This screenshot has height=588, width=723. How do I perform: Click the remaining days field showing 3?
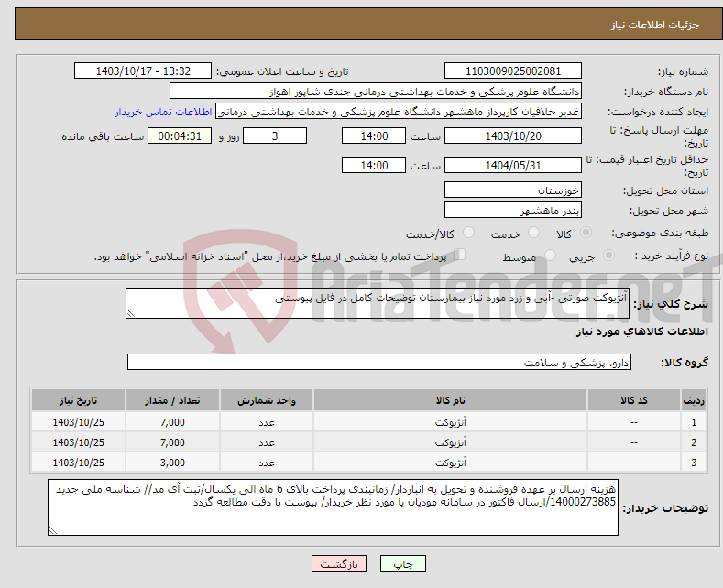(275, 136)
